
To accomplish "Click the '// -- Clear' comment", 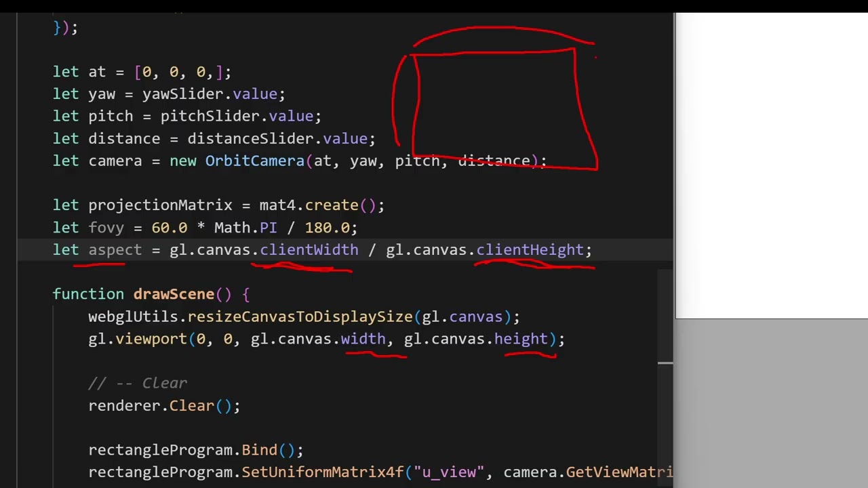I will click(x=138, y=384).
